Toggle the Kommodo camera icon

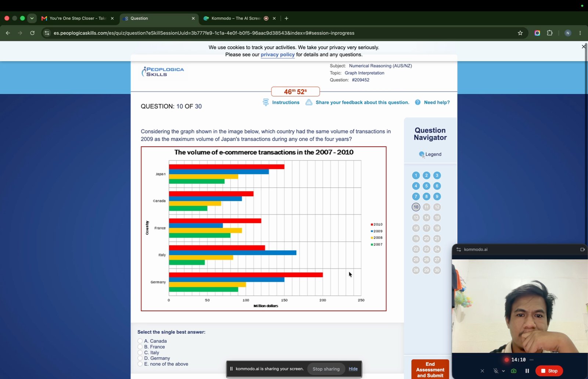[513, 371]
